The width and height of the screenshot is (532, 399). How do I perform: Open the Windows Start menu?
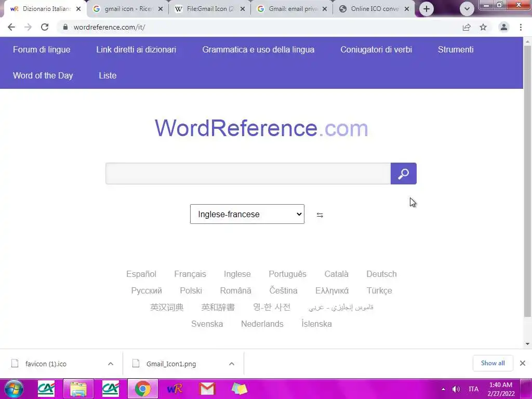(x=14, y=389)
